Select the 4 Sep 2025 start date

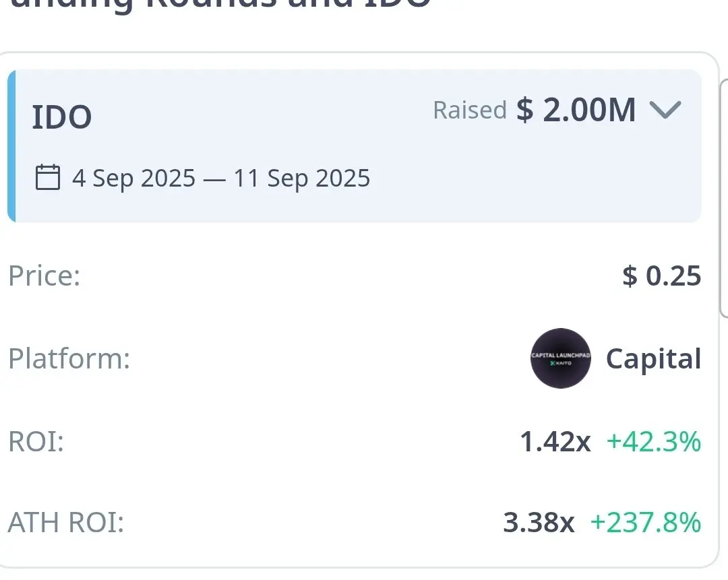133,179
